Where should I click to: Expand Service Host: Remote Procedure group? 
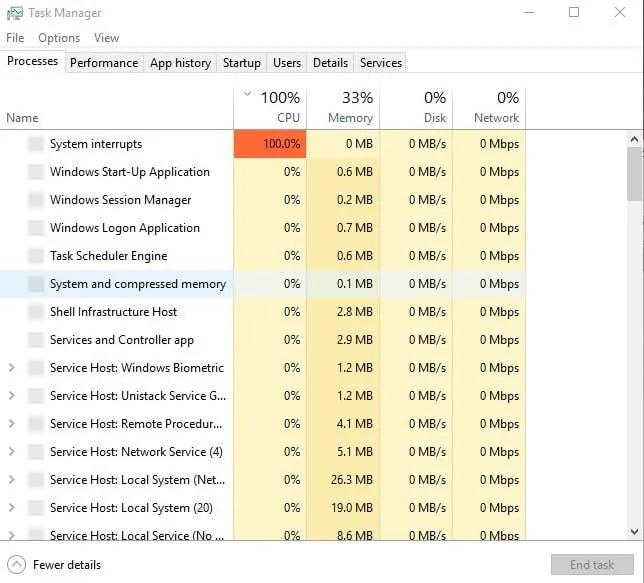point(11,424)
